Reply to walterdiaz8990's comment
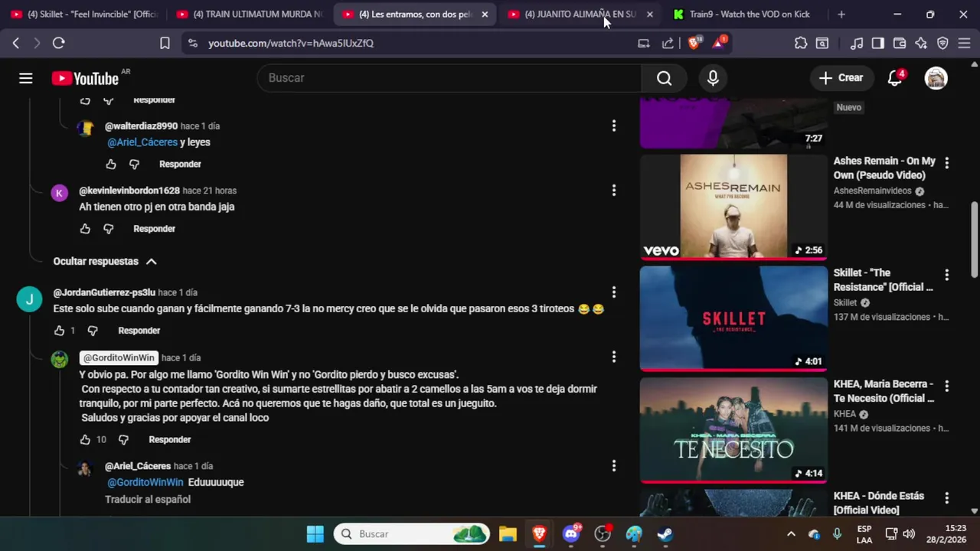980x551 pixels. (x=180, y=165)
